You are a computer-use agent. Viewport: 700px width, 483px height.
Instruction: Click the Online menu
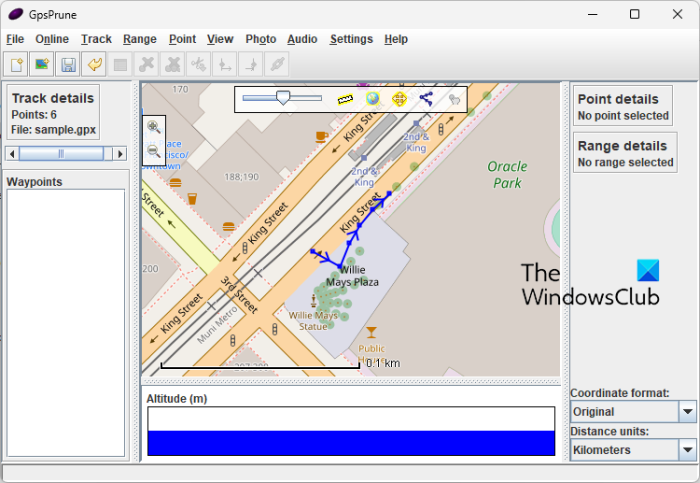click(52, 39)
